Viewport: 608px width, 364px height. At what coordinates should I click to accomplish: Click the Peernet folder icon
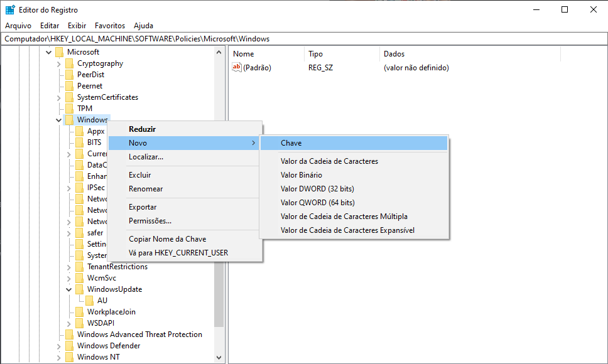point(69,86)
